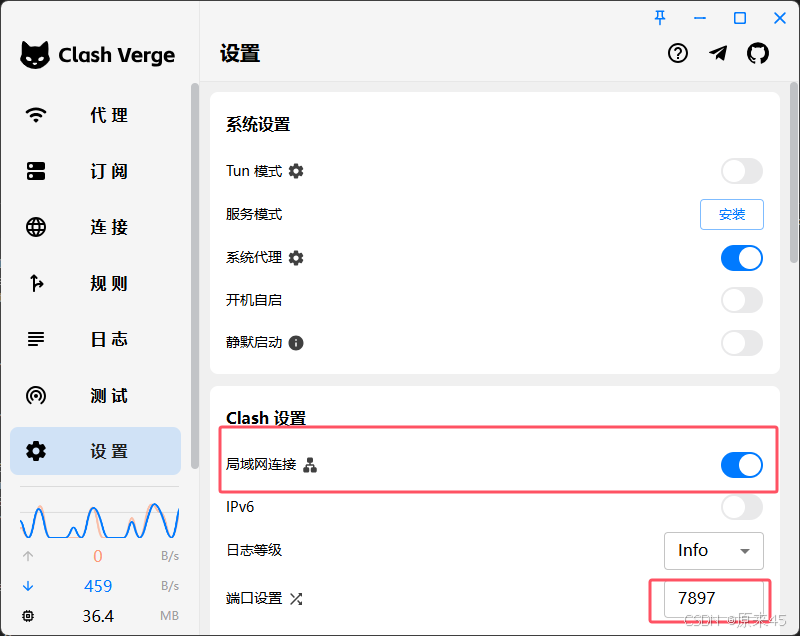Click the 系统设置 section heading

(x=258, y=124)
